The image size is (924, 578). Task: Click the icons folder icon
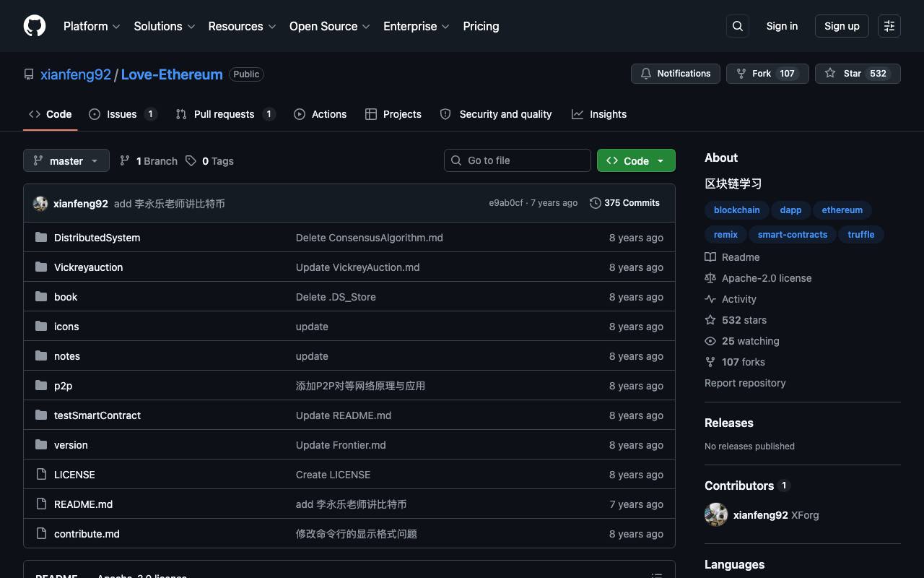coord(41,326)
